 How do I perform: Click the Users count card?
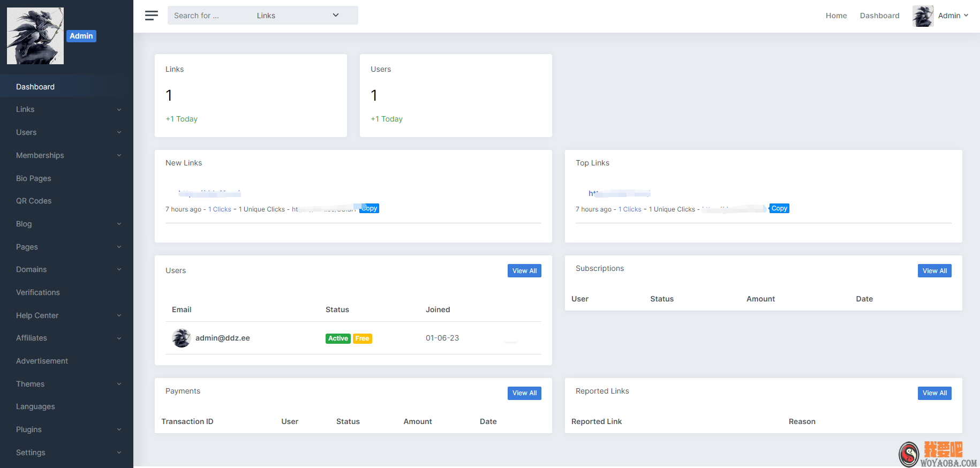coord(456,95)
